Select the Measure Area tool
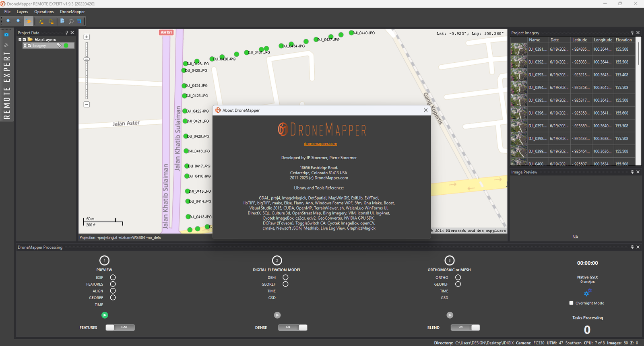 coord(51,21)
